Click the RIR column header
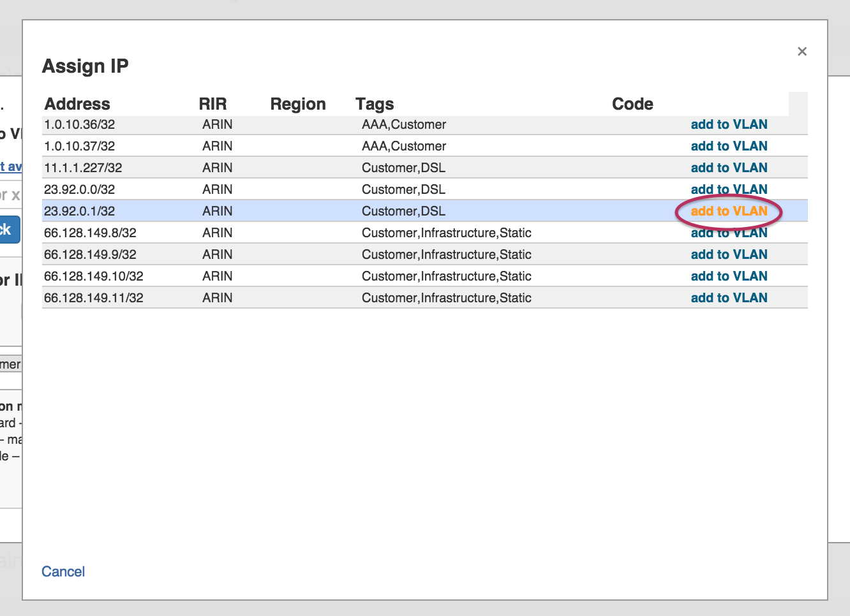 [212, 104]
